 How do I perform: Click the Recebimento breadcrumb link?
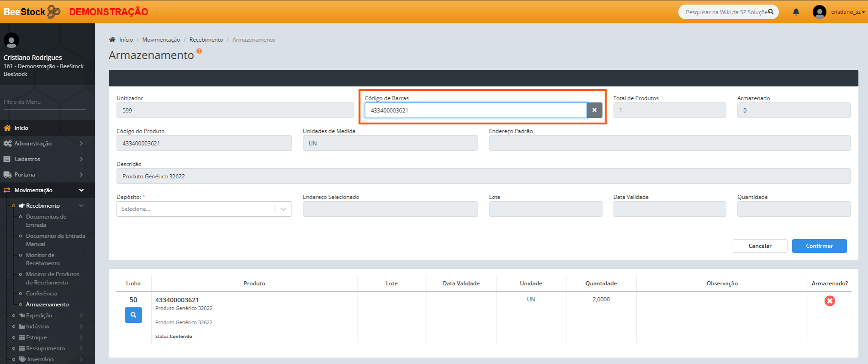click(x=206, y=40)
